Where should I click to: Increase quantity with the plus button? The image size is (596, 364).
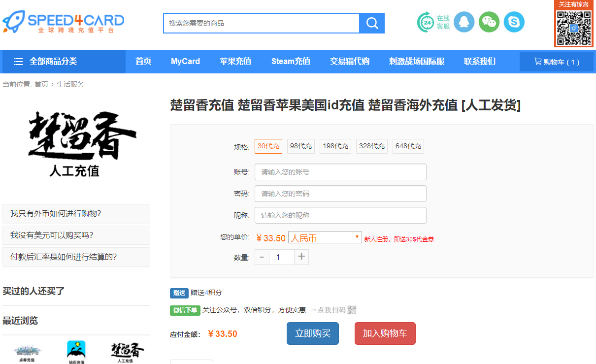pos(301,257)
